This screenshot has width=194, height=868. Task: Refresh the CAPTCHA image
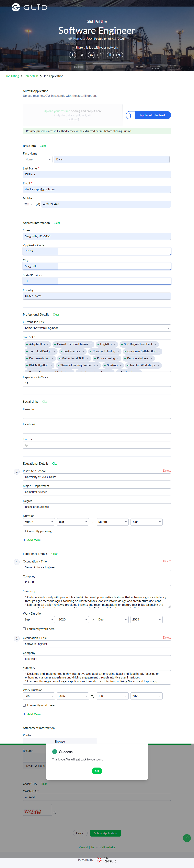point(55,813)
